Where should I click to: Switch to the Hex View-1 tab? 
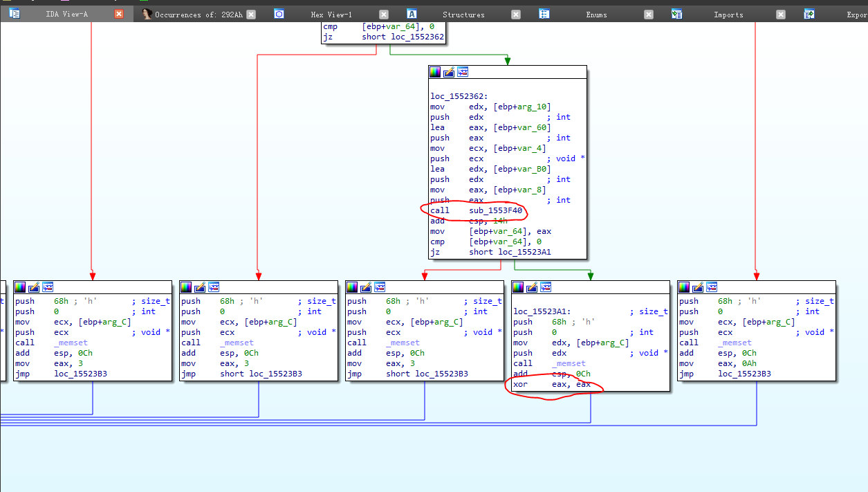(331, 15)
